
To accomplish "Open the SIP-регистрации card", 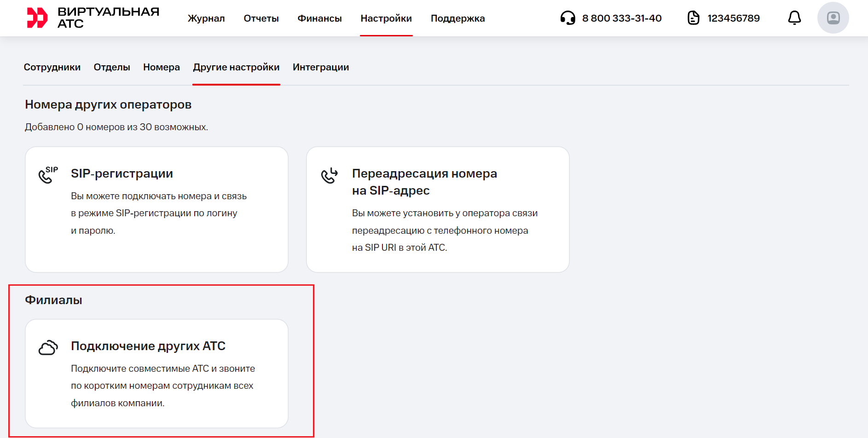I will pos(156,209).
